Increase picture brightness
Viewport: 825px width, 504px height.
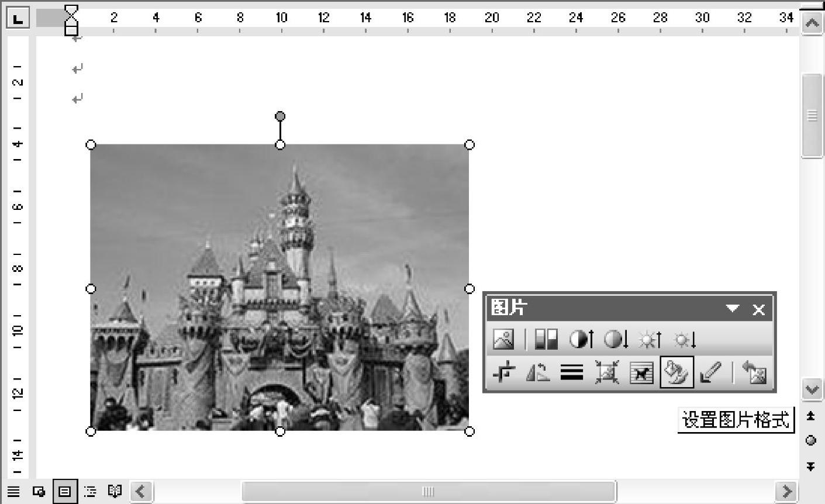pyautogui.click(x=650, y=339)
